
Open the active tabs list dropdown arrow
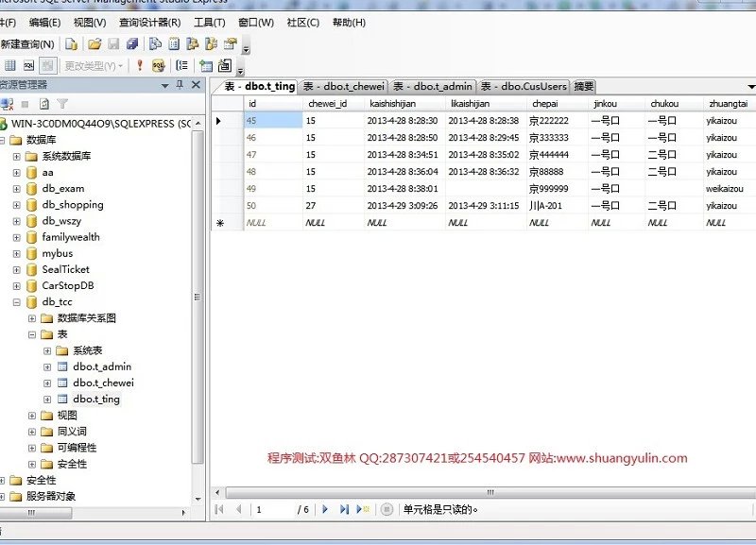tap(751, 87)
